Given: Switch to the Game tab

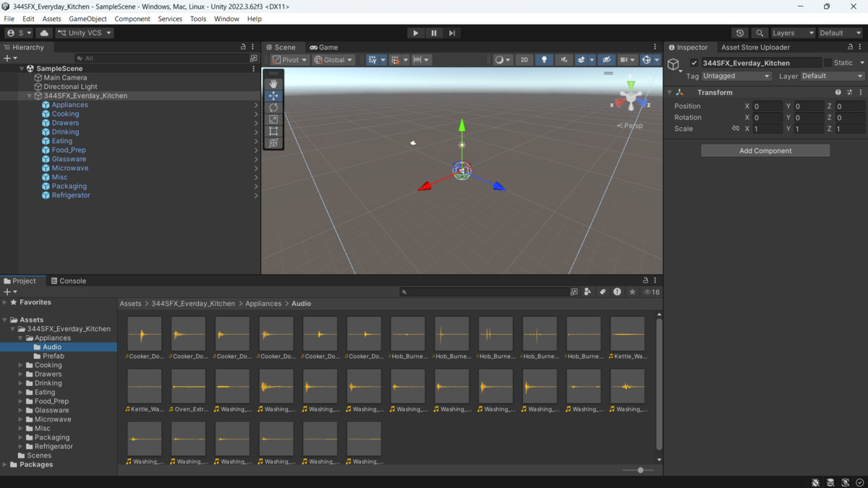Looking at the screenshot, I should 323,47.
